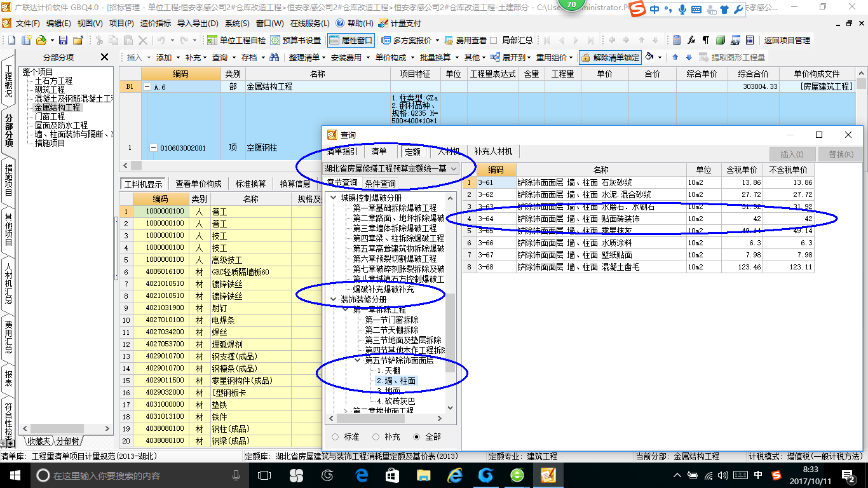
Task: Open the 单价构成 dropdown
Action: (x=393, y=57)
